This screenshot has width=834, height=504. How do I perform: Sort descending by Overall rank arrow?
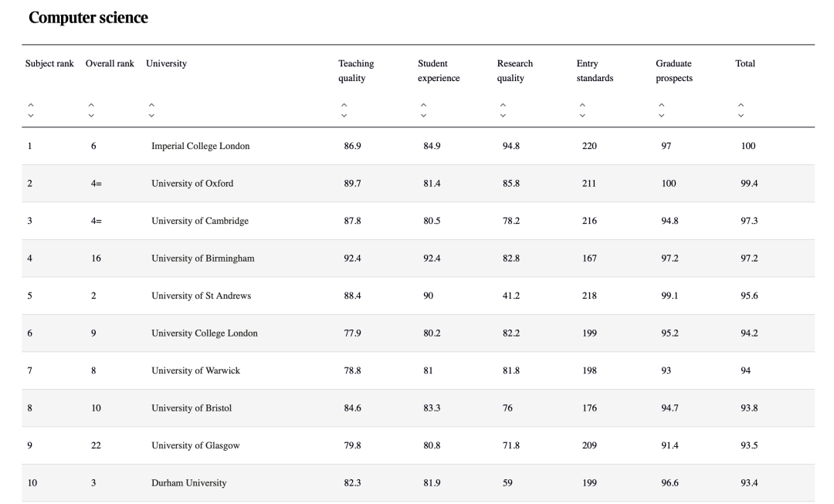91,116
